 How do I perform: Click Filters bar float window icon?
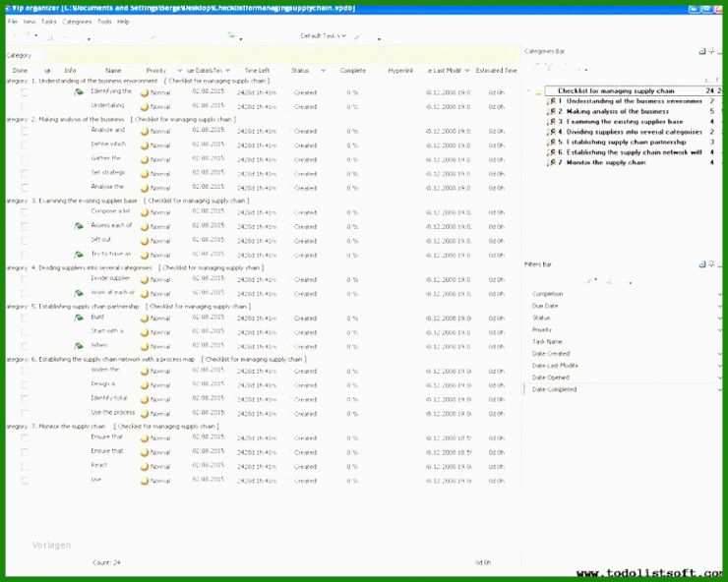click(x=702, y=264)
